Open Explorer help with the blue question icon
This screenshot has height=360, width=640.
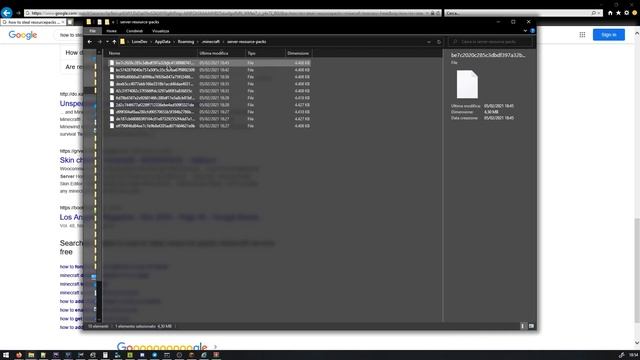click(x=532, y=31)
